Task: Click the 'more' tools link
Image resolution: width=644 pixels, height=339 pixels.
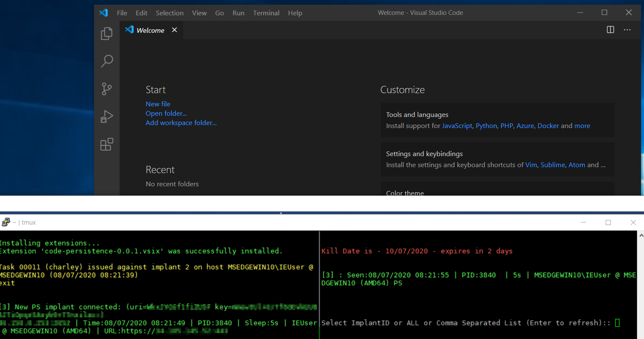Action: (x=582, y=125)
